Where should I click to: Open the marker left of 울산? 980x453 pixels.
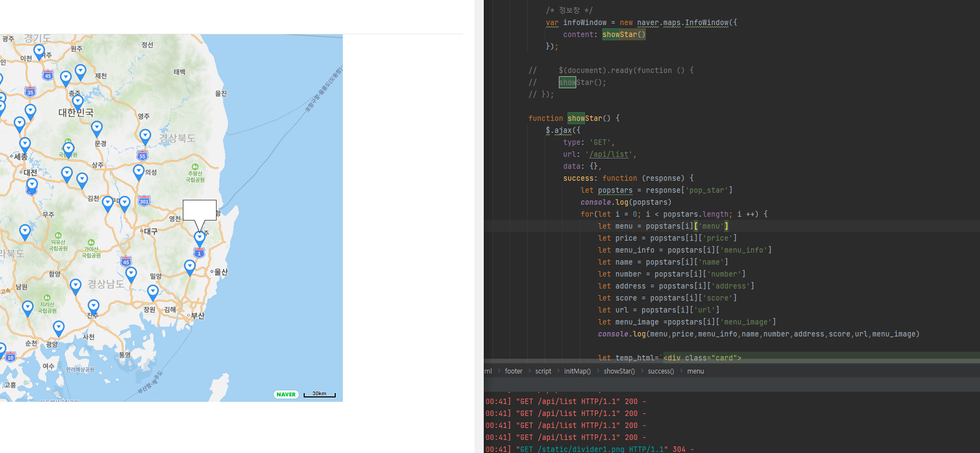190,267
